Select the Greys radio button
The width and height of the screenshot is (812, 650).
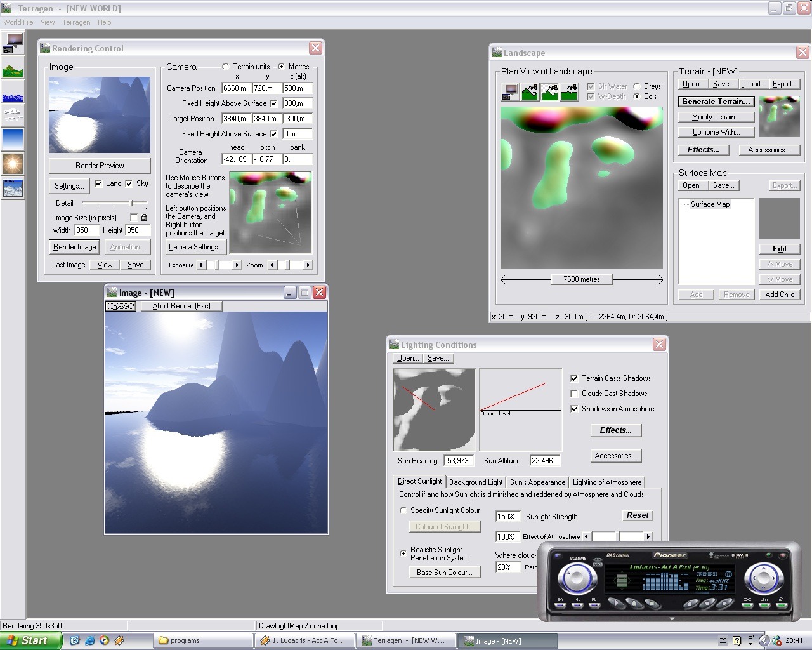[637, 86]
